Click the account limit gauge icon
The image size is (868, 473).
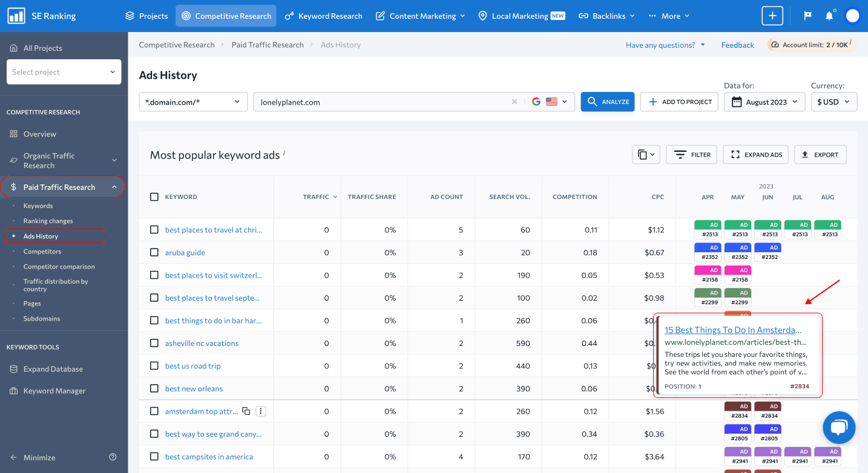tap(775, 45)
